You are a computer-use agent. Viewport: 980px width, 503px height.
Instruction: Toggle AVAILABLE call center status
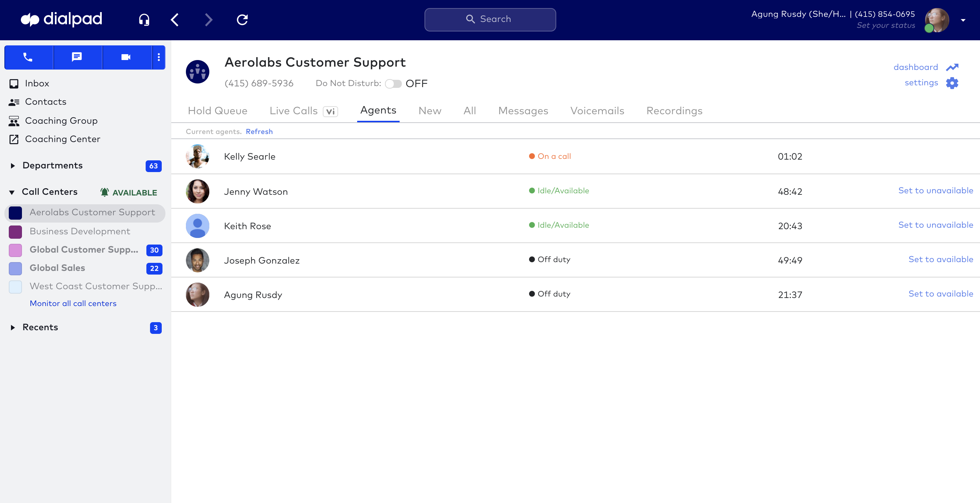point(128,193)
